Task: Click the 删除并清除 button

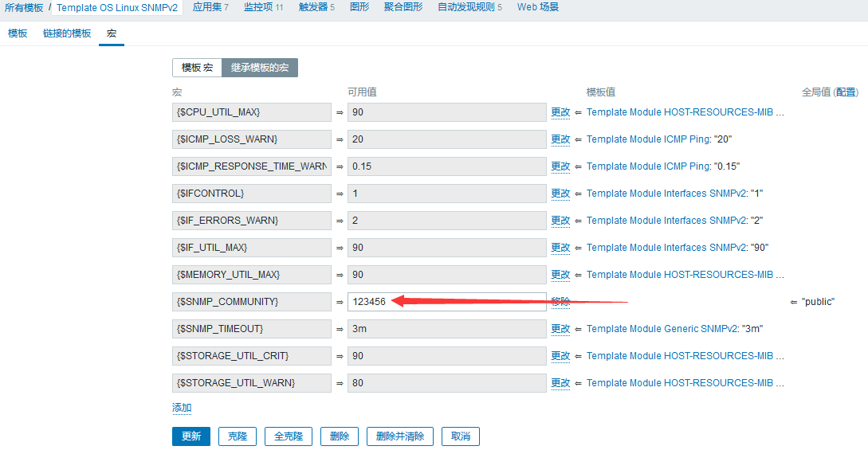Action: pyautogui.click(x=399, y=436)
